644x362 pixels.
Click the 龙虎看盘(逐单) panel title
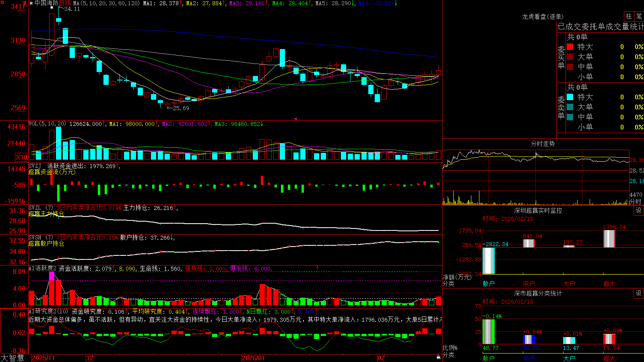(x=543, y=16)
